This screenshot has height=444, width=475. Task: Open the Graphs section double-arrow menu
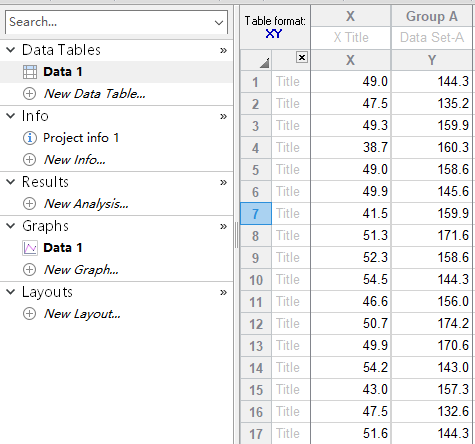pos(223,226)
